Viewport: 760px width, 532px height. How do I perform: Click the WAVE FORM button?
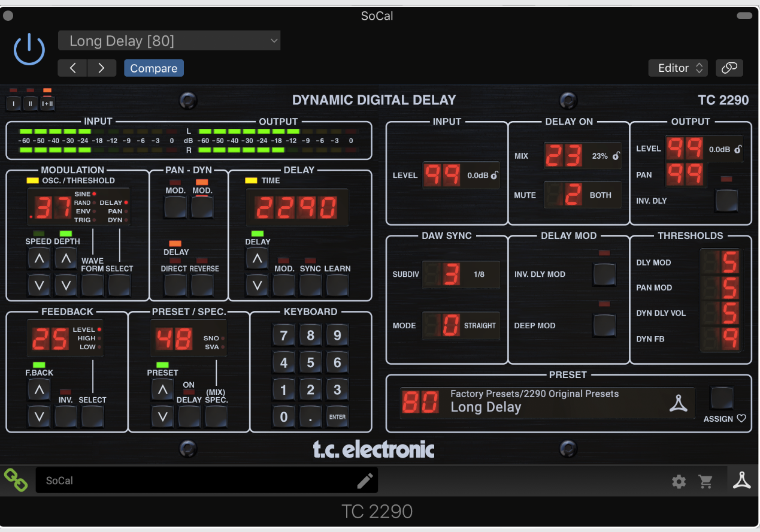point(92,285)
